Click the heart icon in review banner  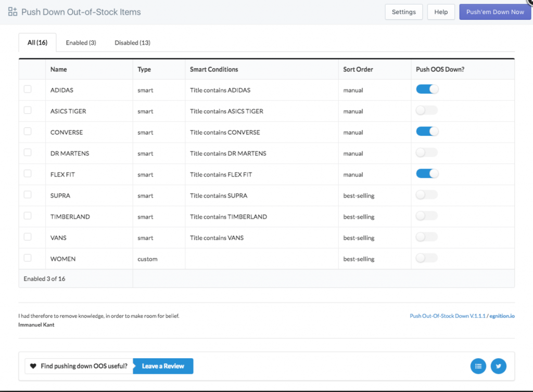pos(33,366)
